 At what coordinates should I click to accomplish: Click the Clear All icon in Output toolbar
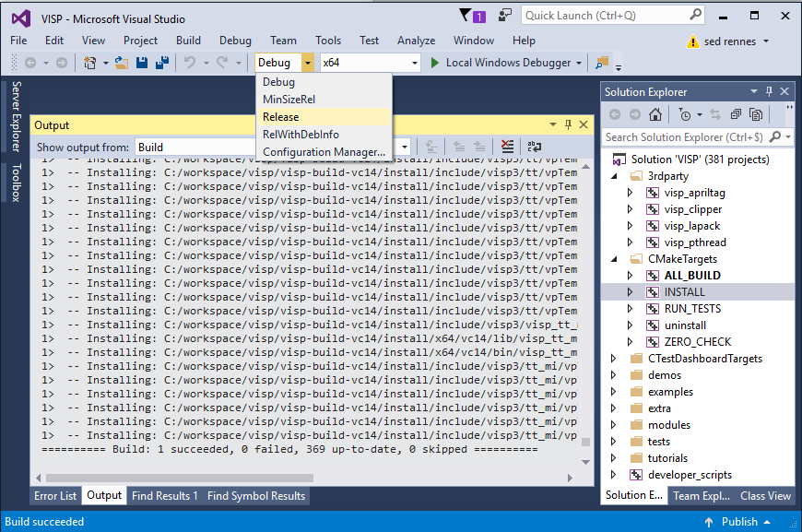[508, 147]
